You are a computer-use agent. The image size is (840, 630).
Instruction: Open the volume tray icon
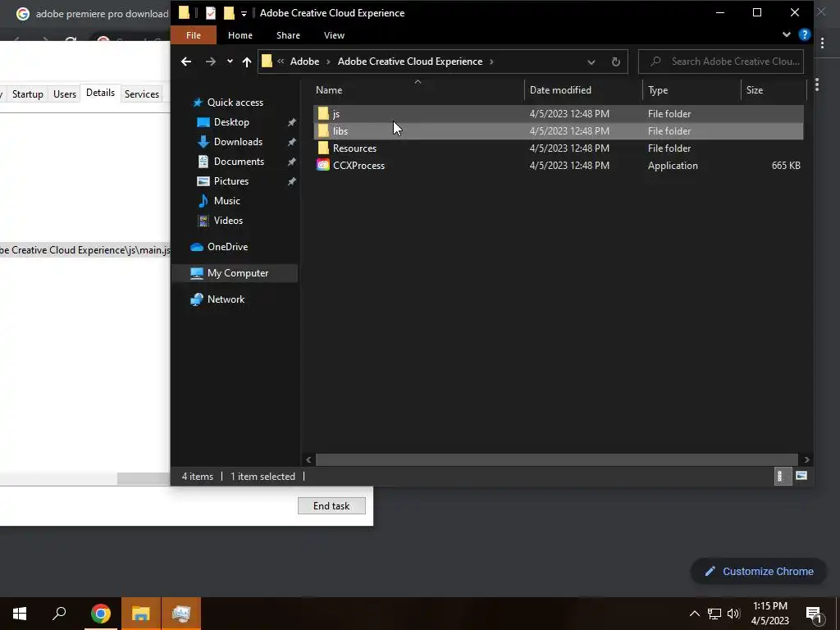pos(733,614)
